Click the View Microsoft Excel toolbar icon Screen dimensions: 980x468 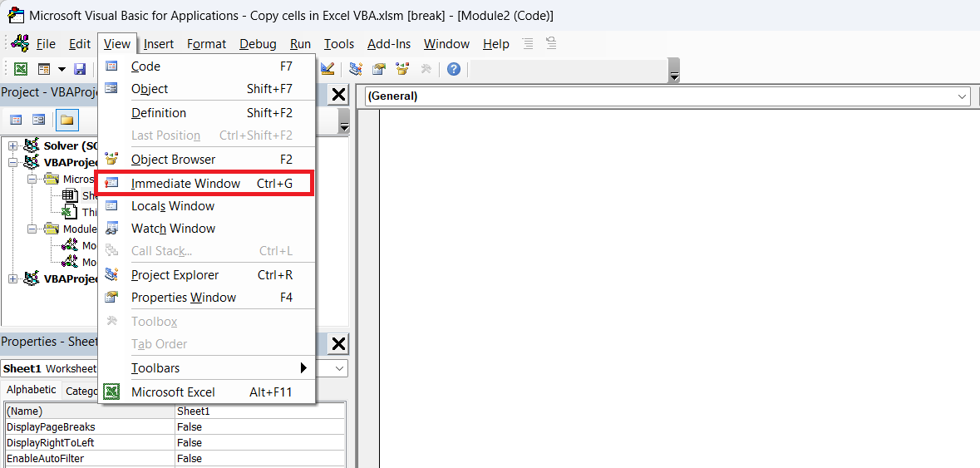21,69
